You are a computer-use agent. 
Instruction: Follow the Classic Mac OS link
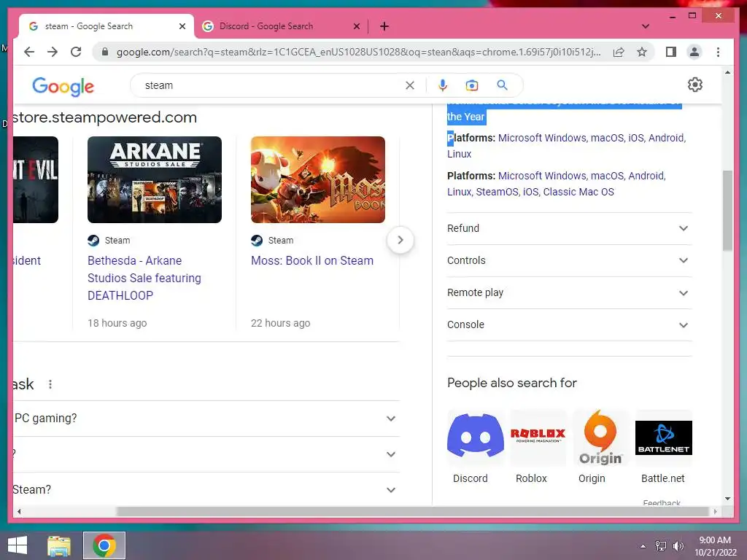(x=578, y=192)
